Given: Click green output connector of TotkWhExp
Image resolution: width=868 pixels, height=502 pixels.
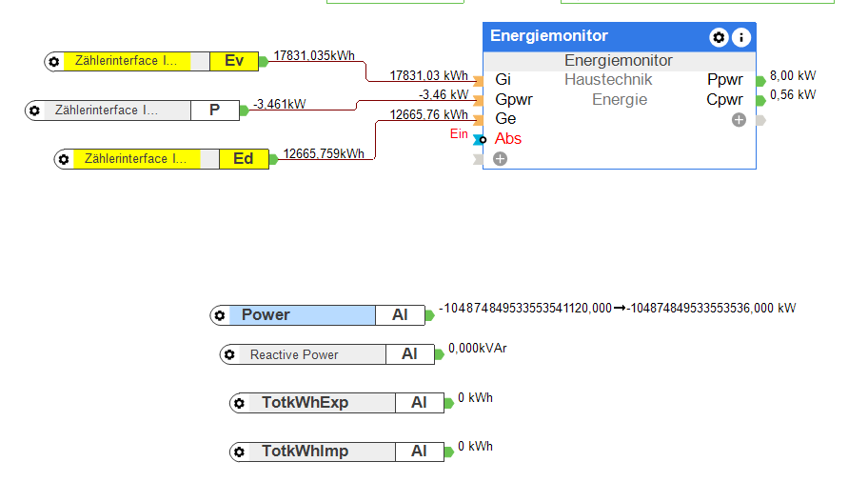Looking at the screenshot, I should click(x=448, y=403).
